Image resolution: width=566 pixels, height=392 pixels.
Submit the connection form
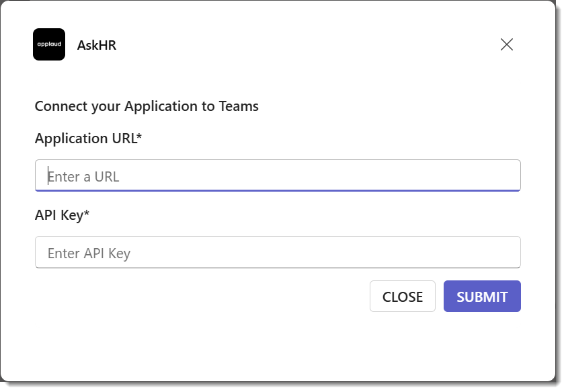point(482,297)
